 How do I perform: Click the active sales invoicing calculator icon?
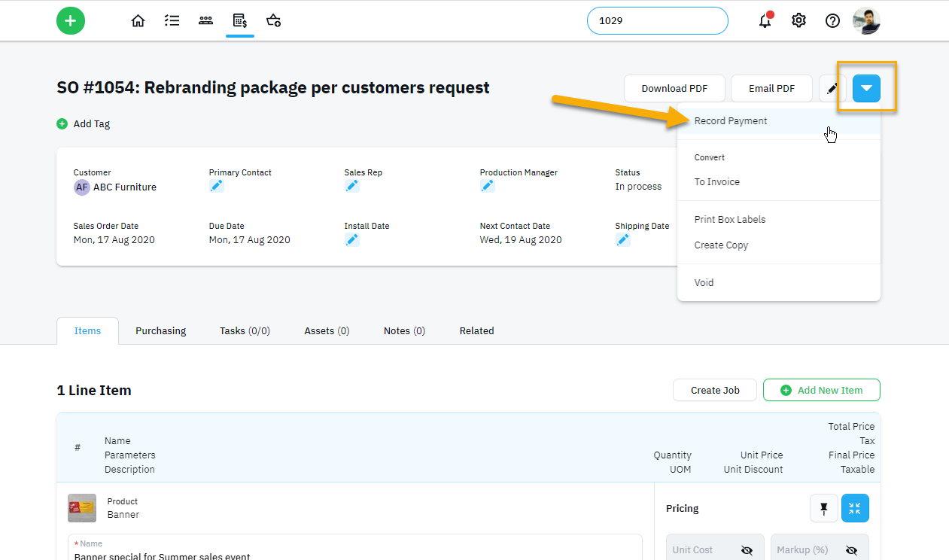239,20
